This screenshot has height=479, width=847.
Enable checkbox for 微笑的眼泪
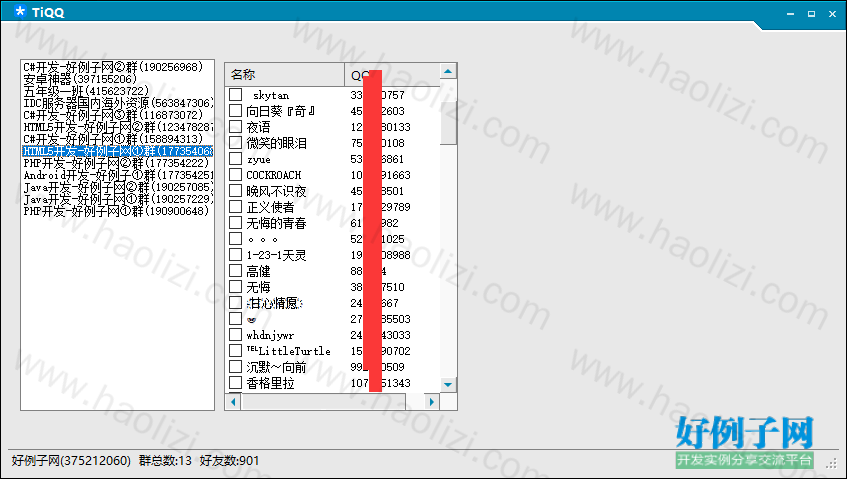pos(235,143)
